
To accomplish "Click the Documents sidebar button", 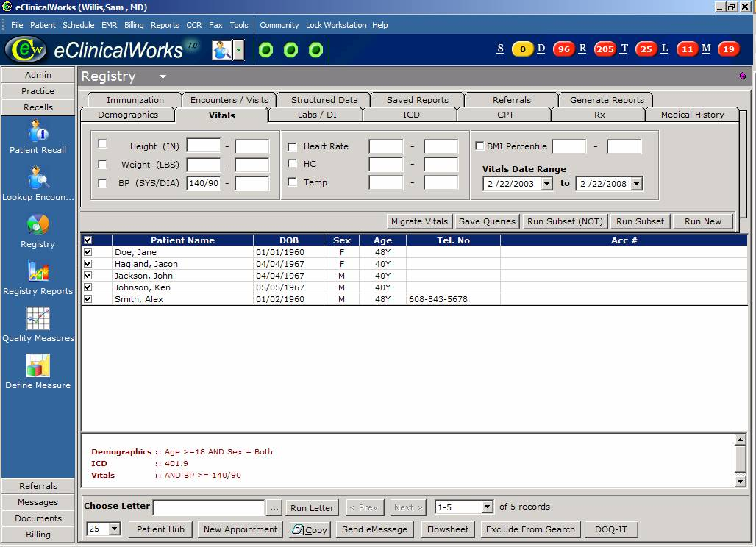I will (38, 518).
